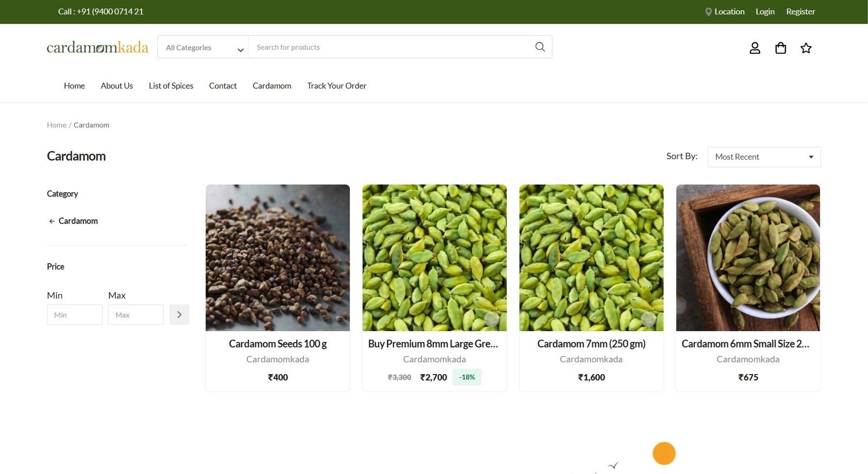Open Cardamom Seeds 100 g product image
868x474 pixels.
pos(278,258)
